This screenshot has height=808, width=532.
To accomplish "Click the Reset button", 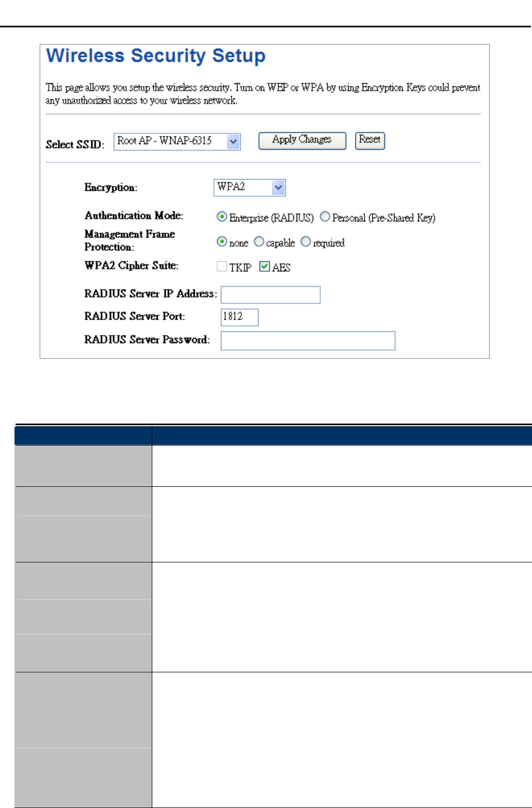I will point(370,140).
